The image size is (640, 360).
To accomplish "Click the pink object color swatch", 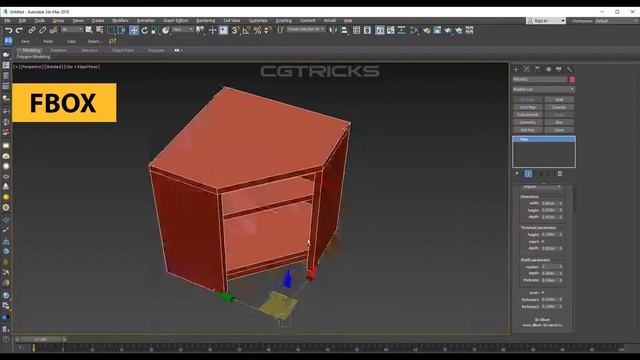I will click(572, 79).
